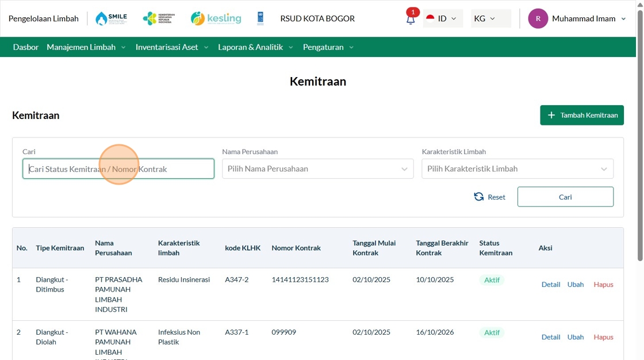Open the ID language dropdown

[443, 18]
